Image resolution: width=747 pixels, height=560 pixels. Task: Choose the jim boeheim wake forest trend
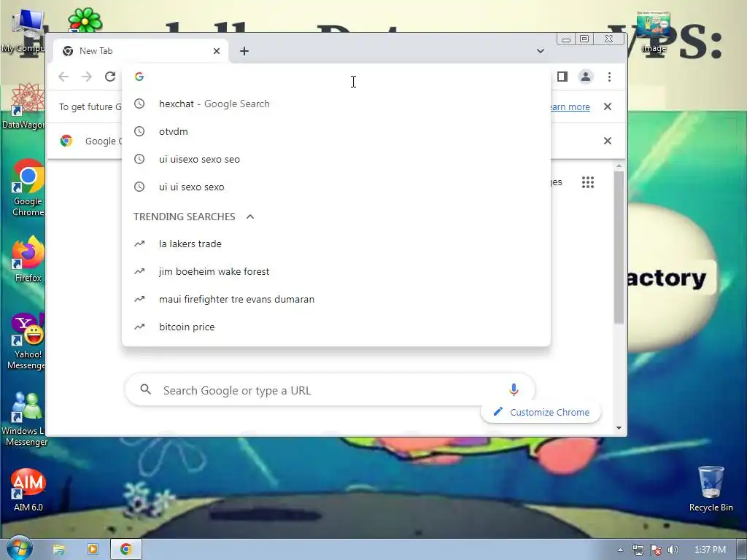[x=336, y=271]
